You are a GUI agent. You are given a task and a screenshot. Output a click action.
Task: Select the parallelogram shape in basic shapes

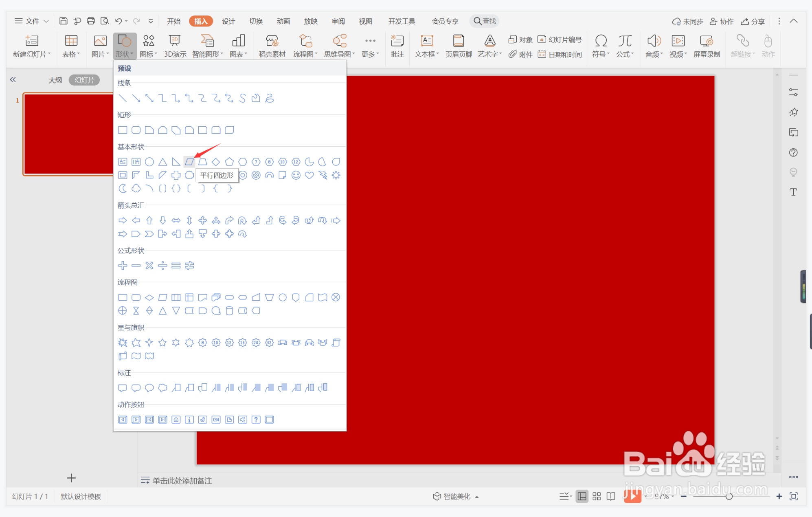pyautogui.click(x=189, y=162)
